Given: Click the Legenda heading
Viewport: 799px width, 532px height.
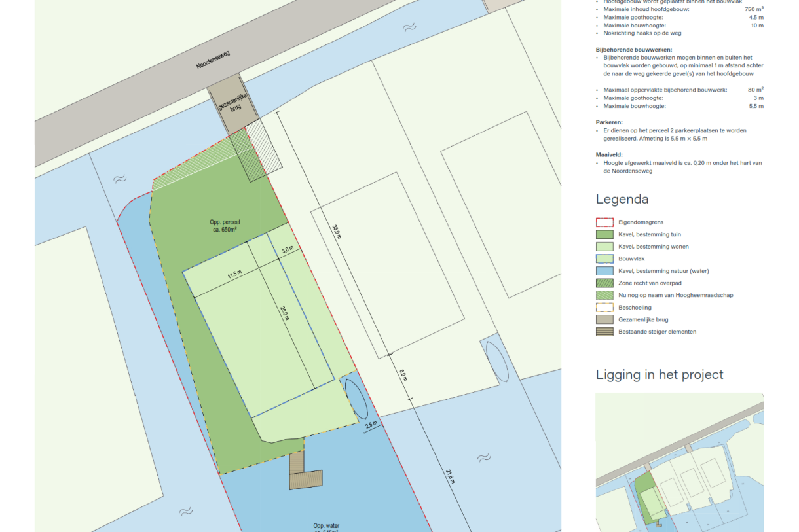Looking at the screenshot, I should [x=622, y=200].
